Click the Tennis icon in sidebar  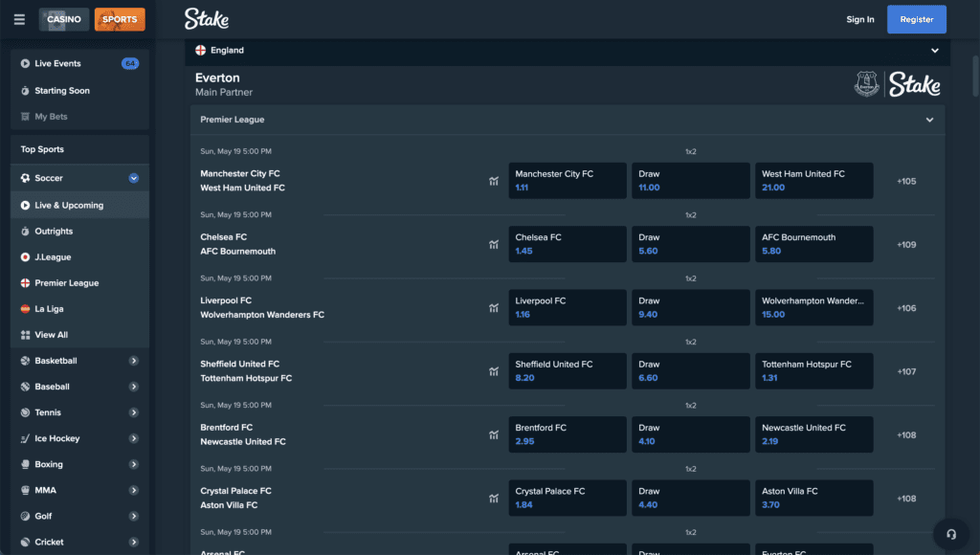25,412
